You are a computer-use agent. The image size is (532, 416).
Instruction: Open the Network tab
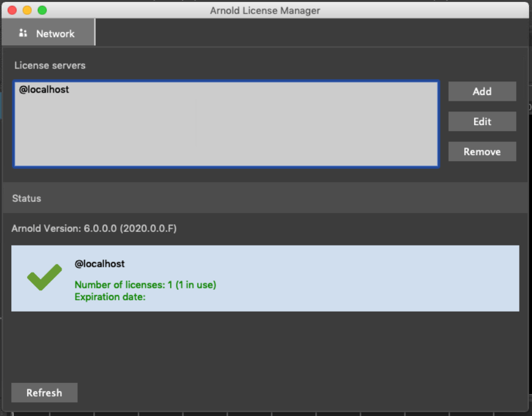(x=48, y=32)
